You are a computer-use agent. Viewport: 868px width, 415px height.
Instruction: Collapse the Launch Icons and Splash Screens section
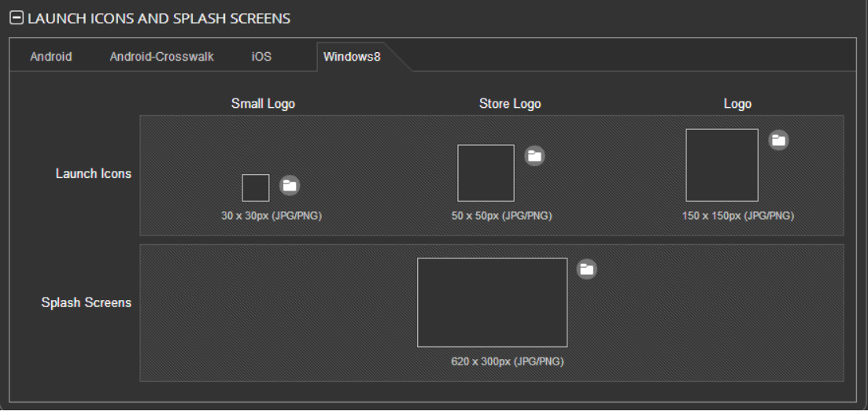coord(17,18)
